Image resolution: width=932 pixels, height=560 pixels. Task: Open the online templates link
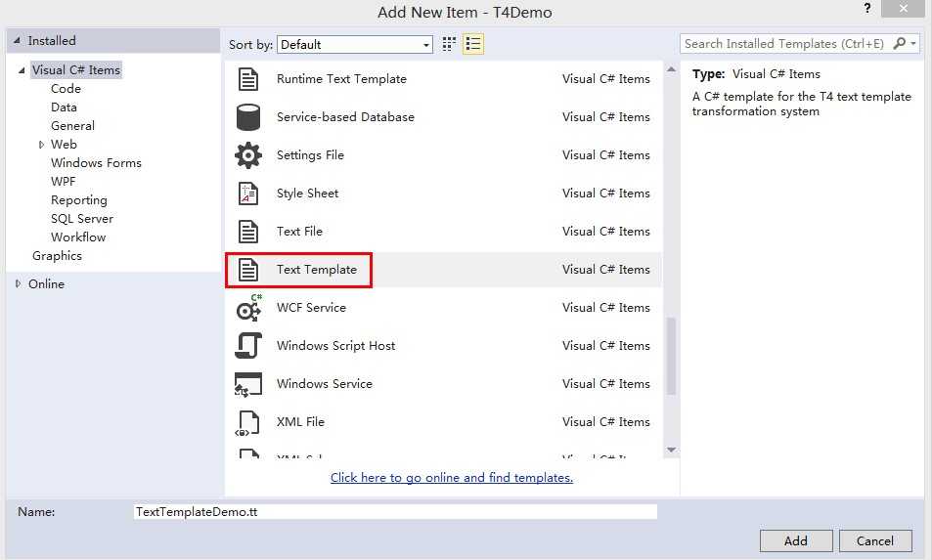point(452,478)
